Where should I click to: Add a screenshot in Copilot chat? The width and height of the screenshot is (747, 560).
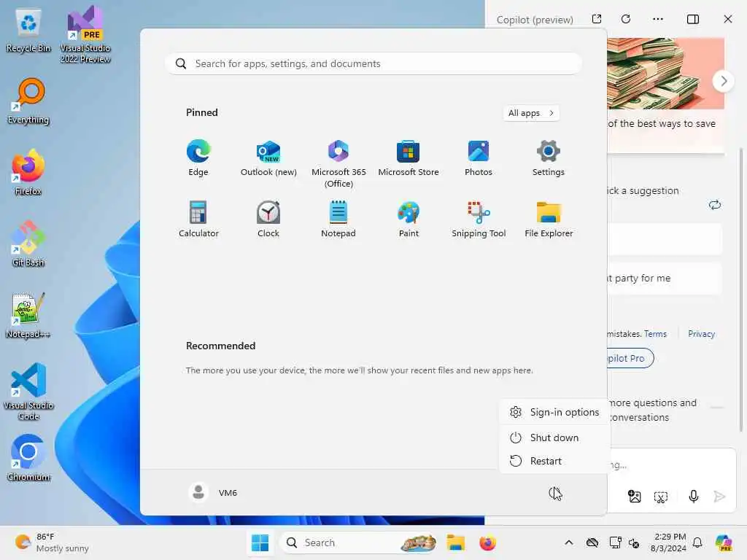click(x=661, y=497)
